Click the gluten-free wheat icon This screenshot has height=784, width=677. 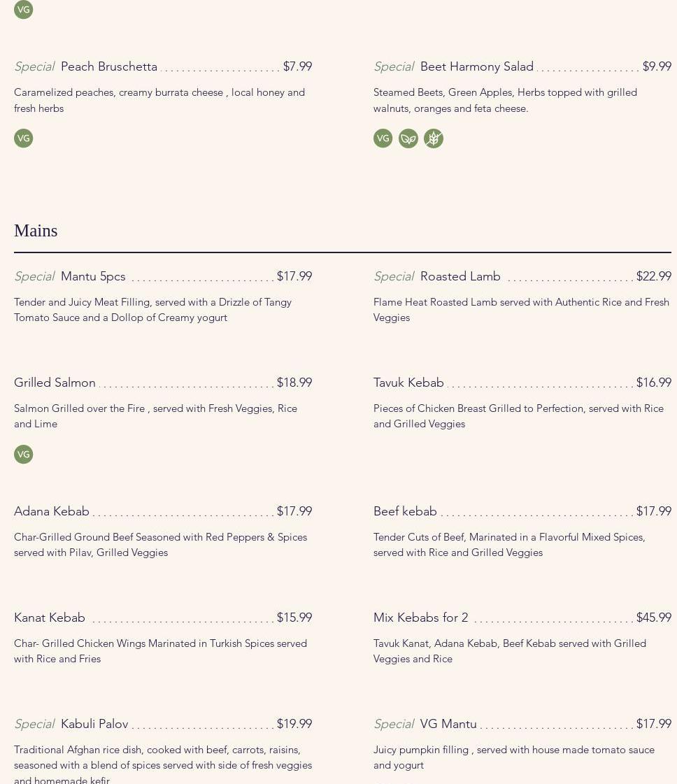[434, 138]
